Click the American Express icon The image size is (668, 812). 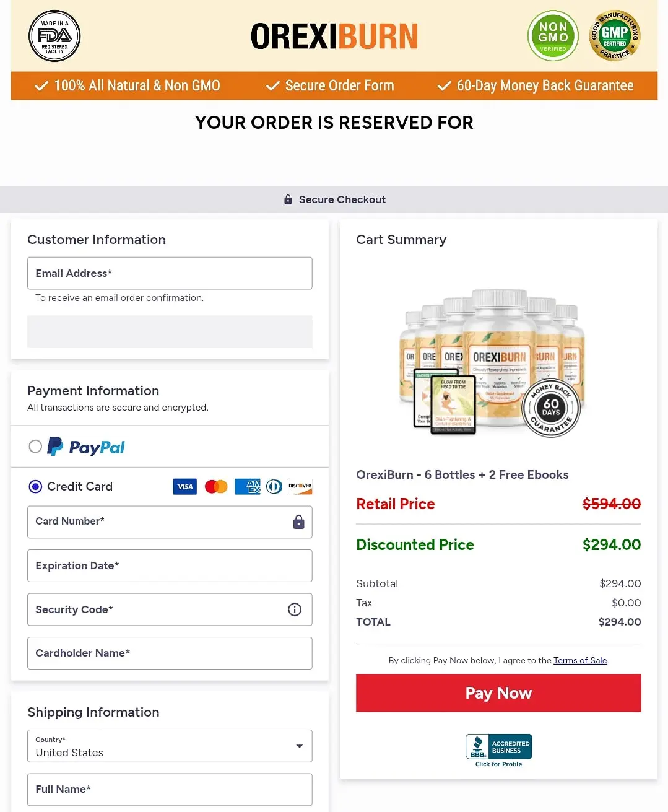(x=248, y=487)
